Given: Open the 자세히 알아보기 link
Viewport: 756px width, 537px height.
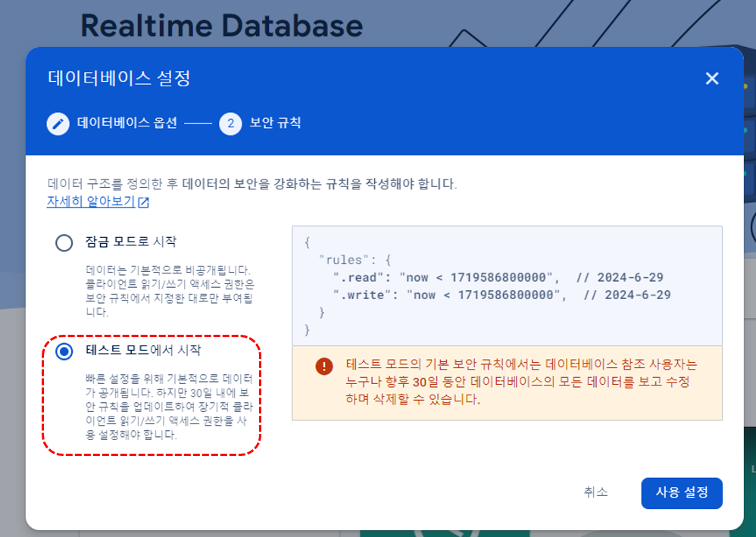Looking at the screenshot, I should [91, 201].
